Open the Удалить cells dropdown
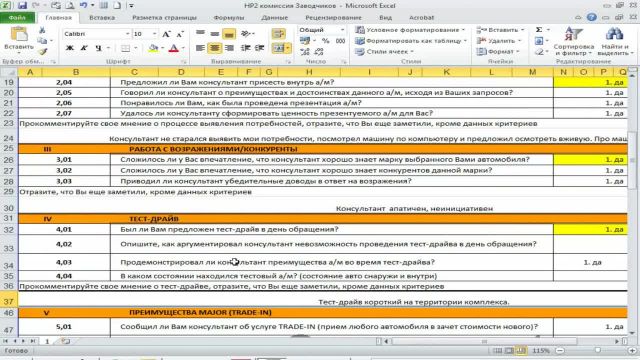 pos(499,41)
